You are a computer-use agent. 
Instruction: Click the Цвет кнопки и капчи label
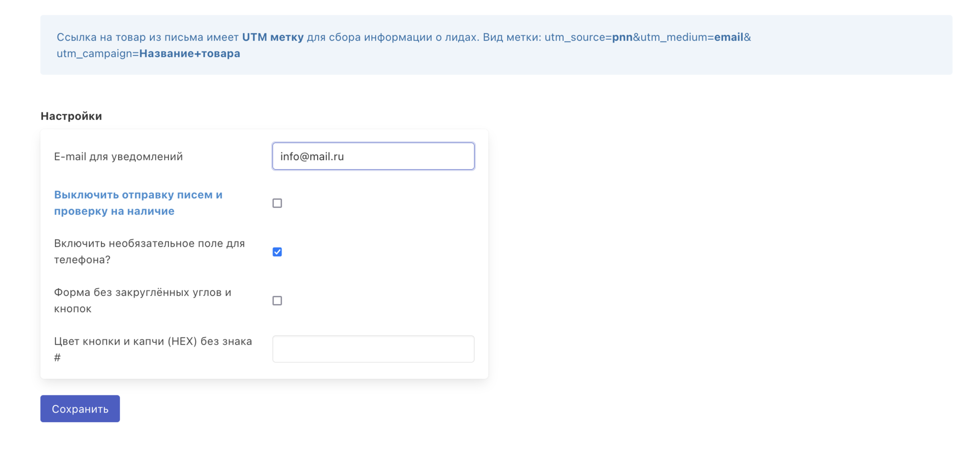(153, 349)
